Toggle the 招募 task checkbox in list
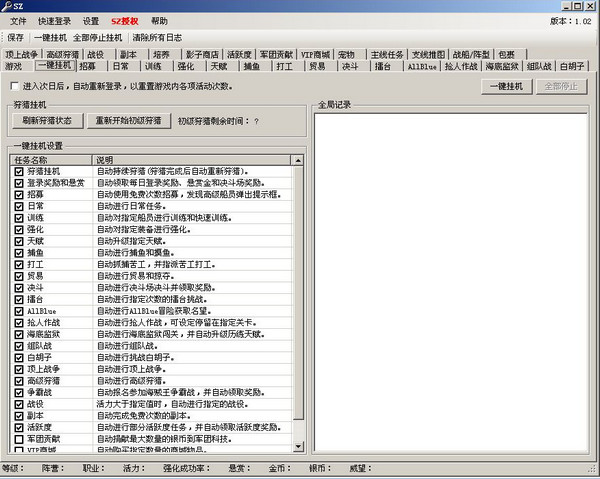 [19, 195]
